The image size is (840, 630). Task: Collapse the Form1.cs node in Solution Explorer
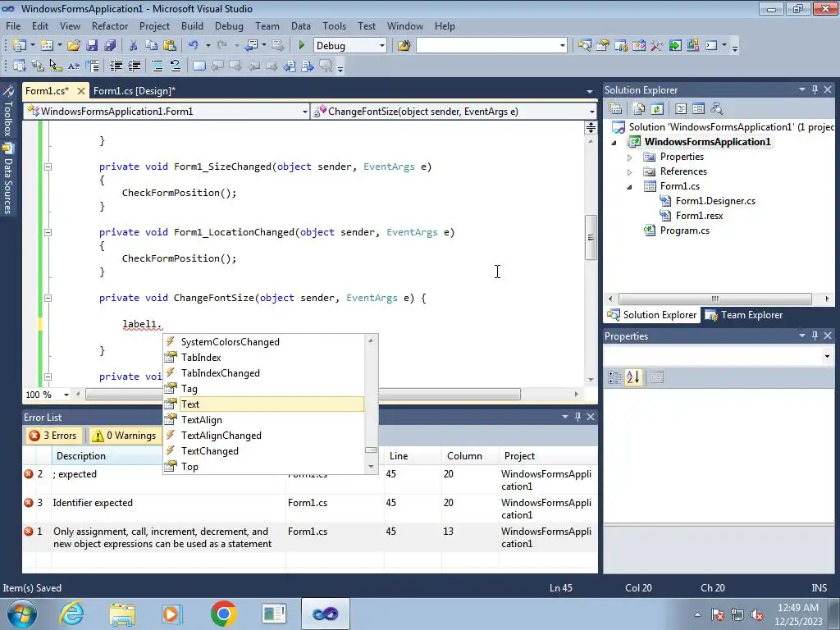click(630, 187)
